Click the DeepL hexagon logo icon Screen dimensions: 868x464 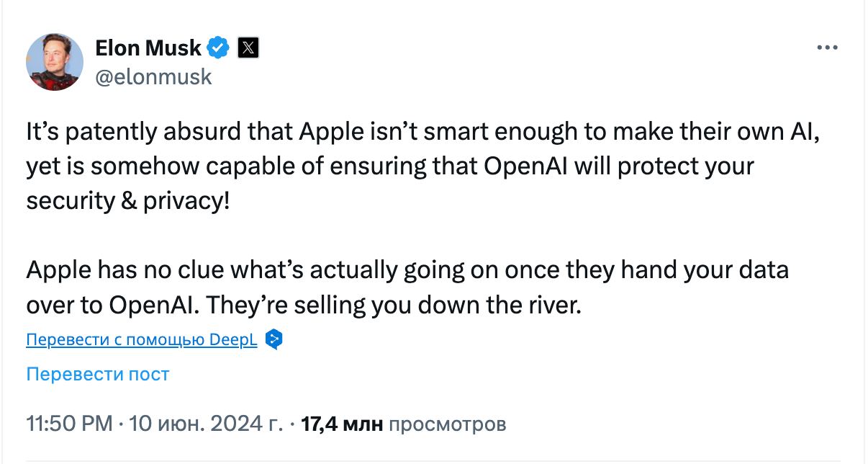coord(273,339)
